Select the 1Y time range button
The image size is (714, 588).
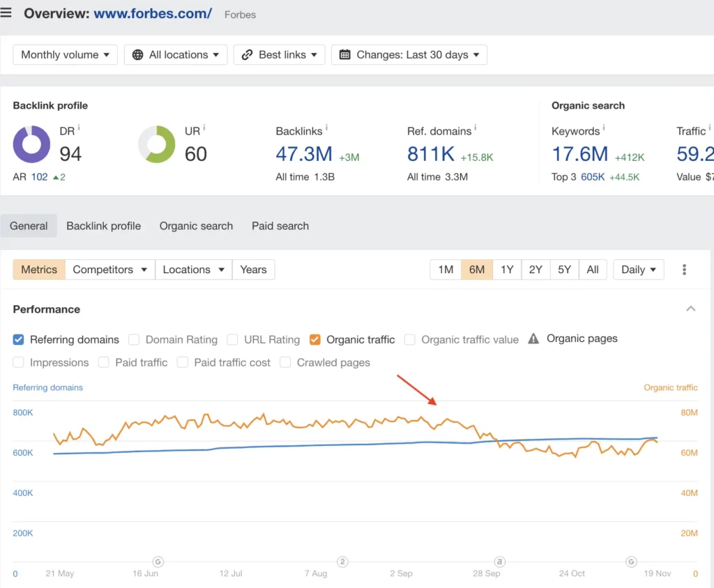point(507,270)
